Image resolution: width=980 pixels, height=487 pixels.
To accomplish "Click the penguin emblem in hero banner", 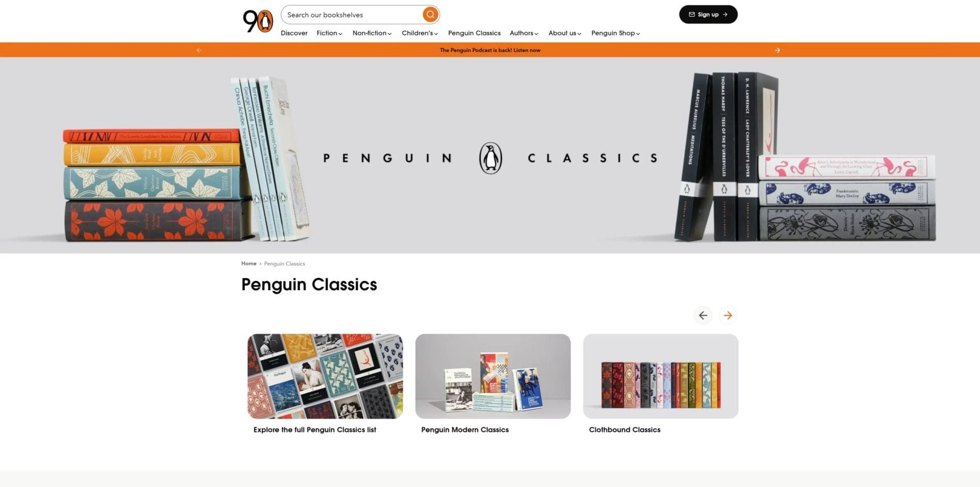I will (491, 158).
